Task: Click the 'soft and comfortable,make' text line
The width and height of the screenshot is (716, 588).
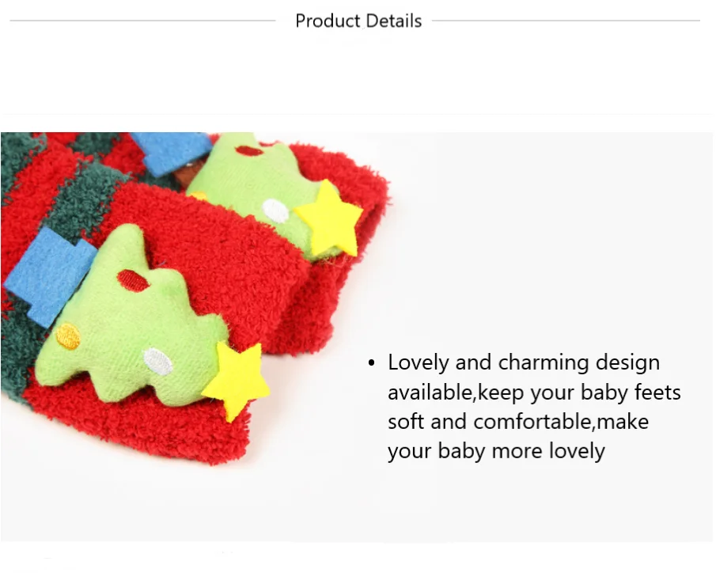Action: click(518, 422)
